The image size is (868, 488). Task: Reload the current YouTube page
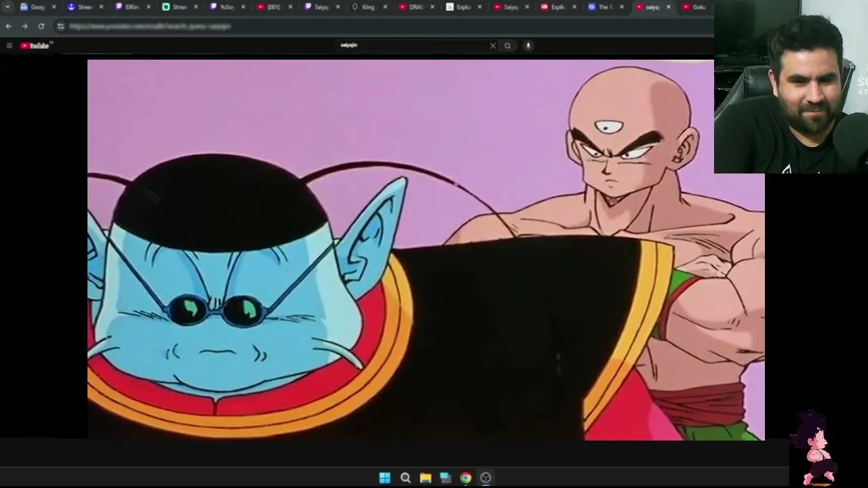coord(41,26)
